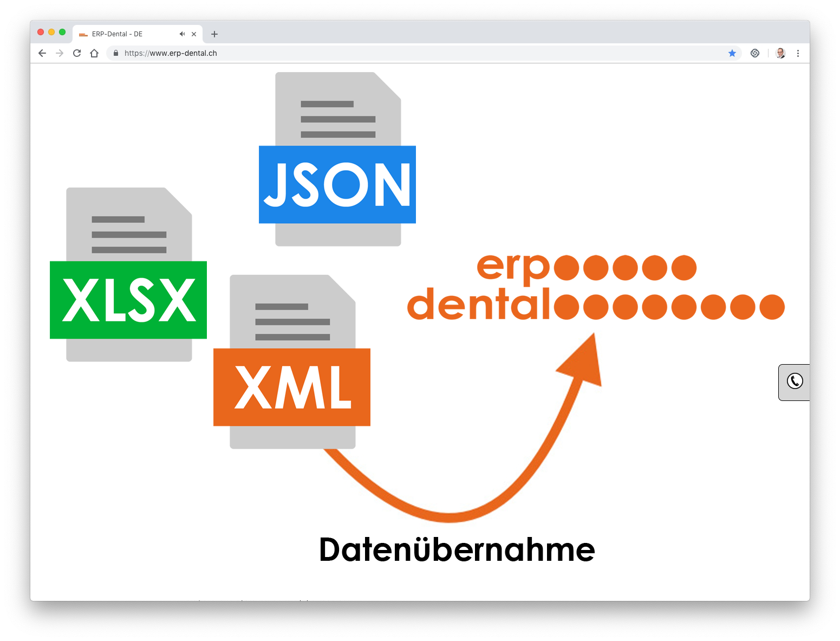Open the spiral browser extension
The image size is (840, 641).
(755, 53)
